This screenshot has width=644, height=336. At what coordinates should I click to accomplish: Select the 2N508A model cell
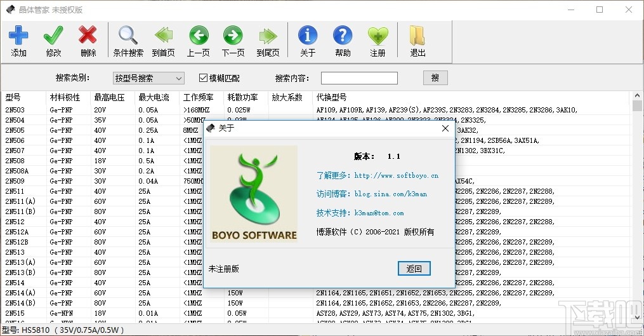17,171
